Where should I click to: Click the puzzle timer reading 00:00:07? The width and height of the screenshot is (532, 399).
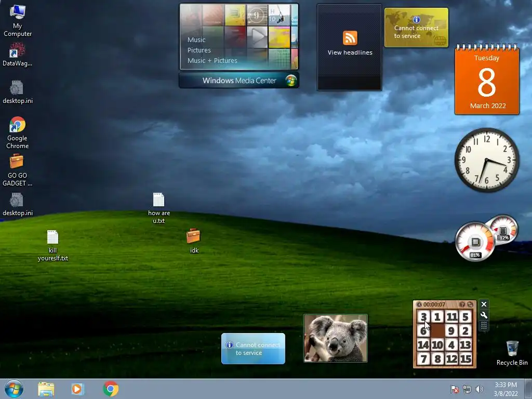click(434, 304)
